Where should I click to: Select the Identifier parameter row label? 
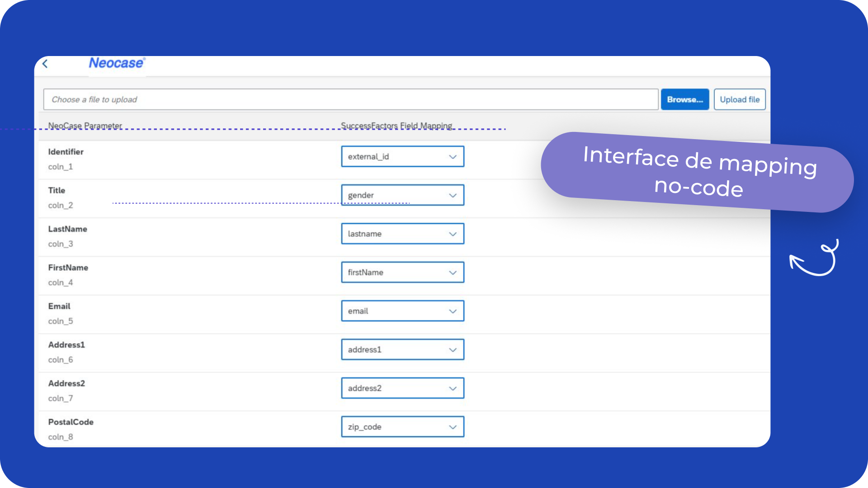(x=66, y=152)
